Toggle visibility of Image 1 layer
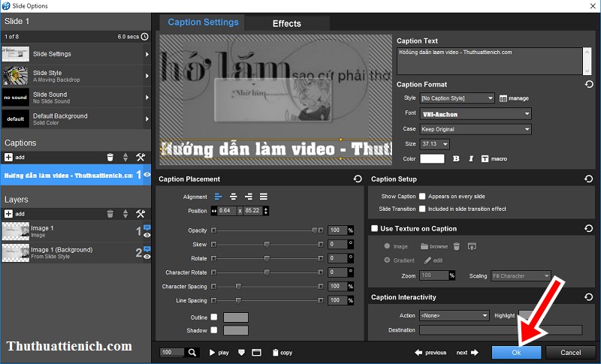601x364 pixels. (146, 234)
